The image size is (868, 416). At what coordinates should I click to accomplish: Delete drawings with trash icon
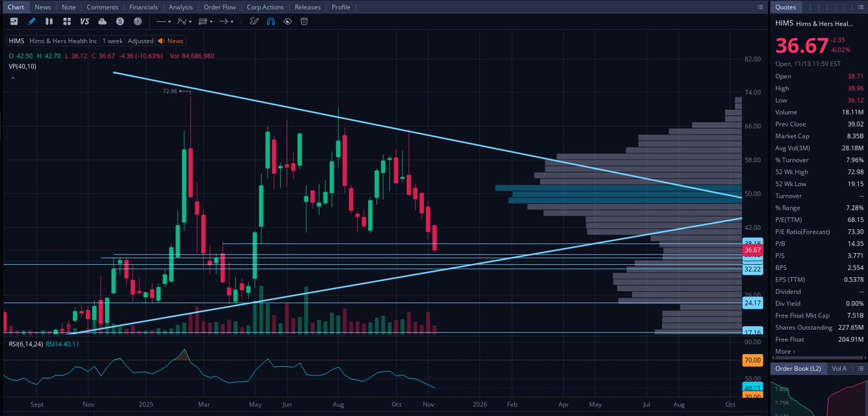click(304, 21)
